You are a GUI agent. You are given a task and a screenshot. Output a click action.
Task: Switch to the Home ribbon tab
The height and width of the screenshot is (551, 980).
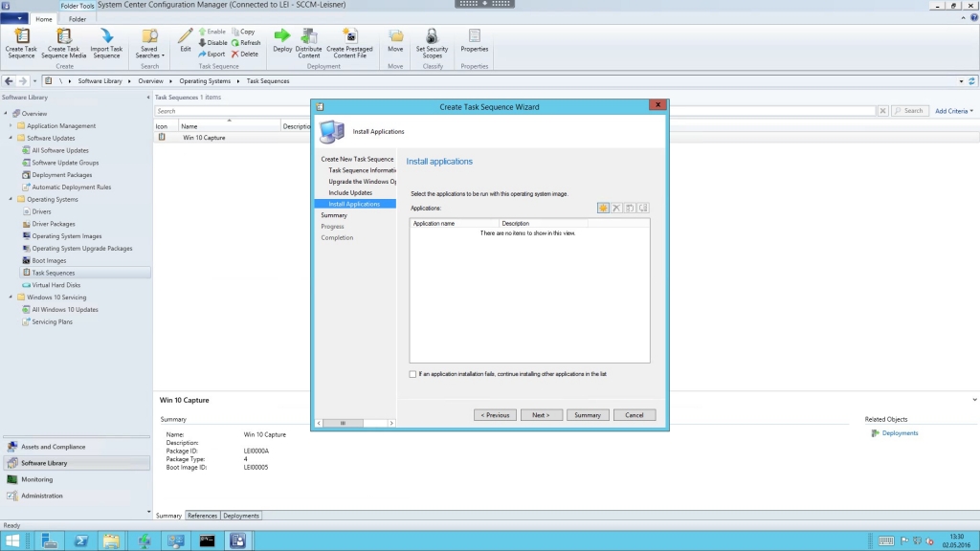pyautogui.click(x=44, y=19)
